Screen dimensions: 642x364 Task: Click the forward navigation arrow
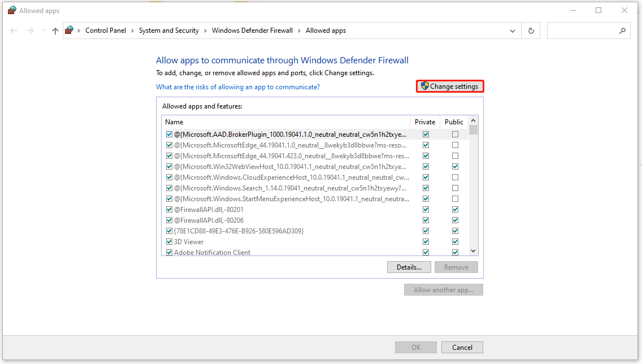[x=29, y=31]
